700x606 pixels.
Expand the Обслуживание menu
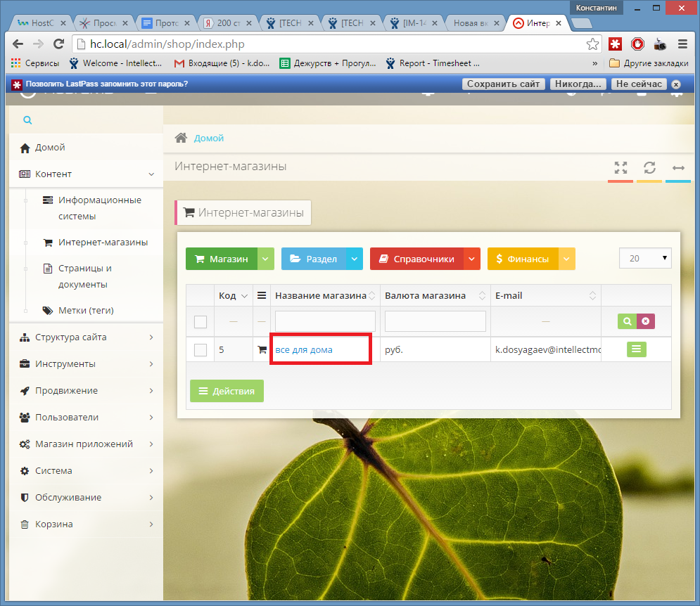click(x=86, y=498)
